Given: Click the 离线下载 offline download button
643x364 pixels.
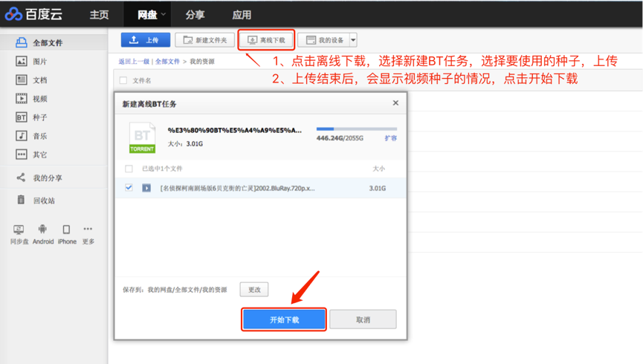Looking at the screenshot, I should coord(267,40).
